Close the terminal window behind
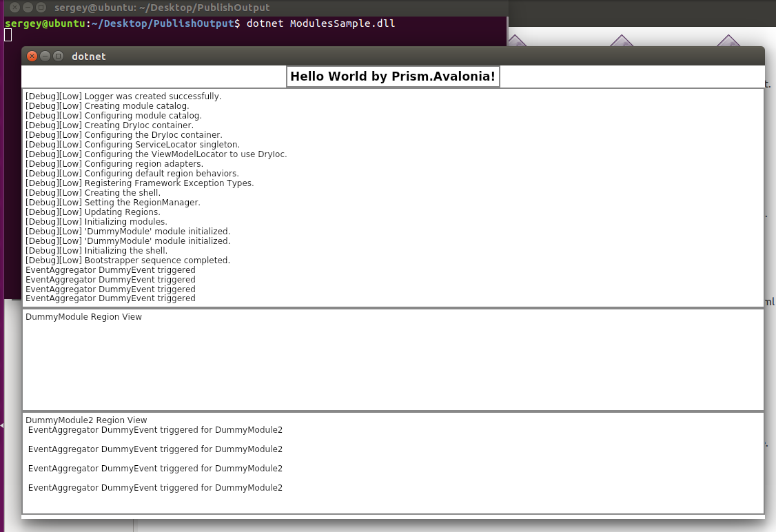 tap(15, 8)
